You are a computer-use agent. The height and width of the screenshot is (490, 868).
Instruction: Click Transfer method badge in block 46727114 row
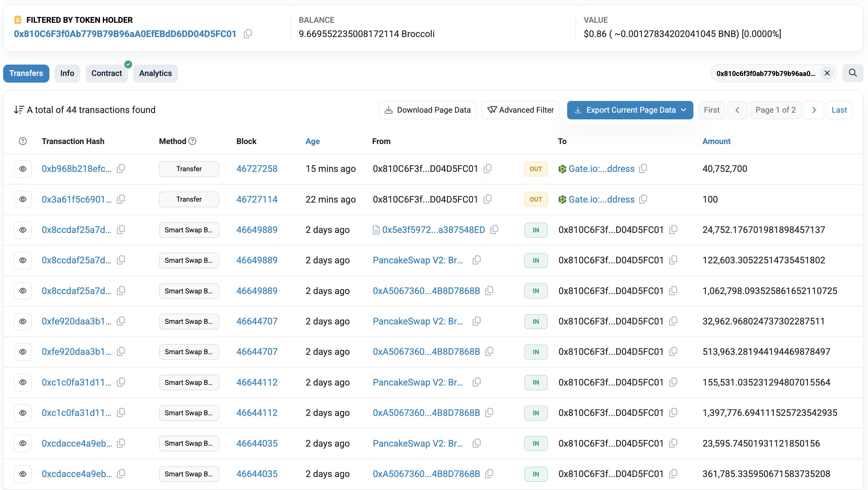pos(189,199)
